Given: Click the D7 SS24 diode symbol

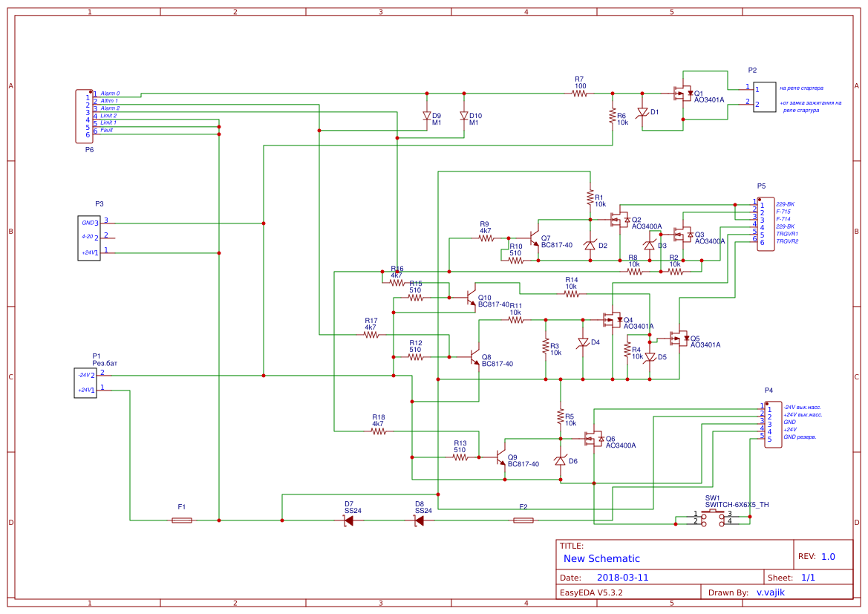Looking at the screenshot, I should click(x=349, y=520).
